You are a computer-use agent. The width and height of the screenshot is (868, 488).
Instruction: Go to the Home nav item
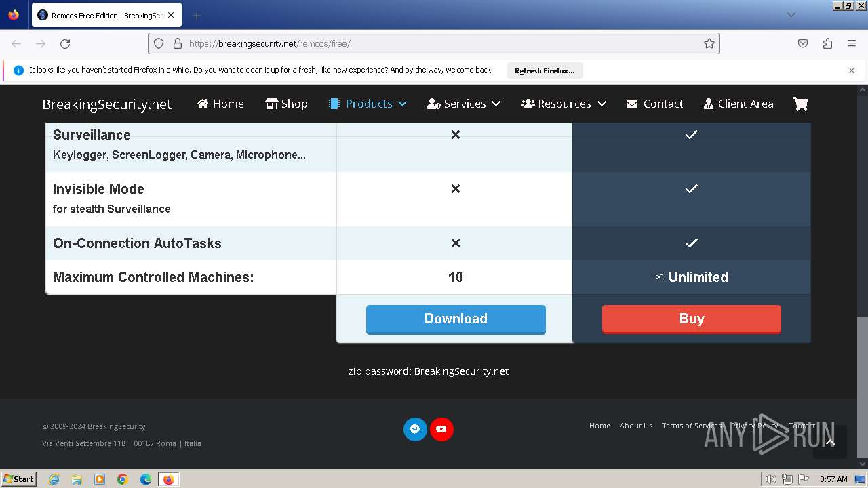point(220,104)
